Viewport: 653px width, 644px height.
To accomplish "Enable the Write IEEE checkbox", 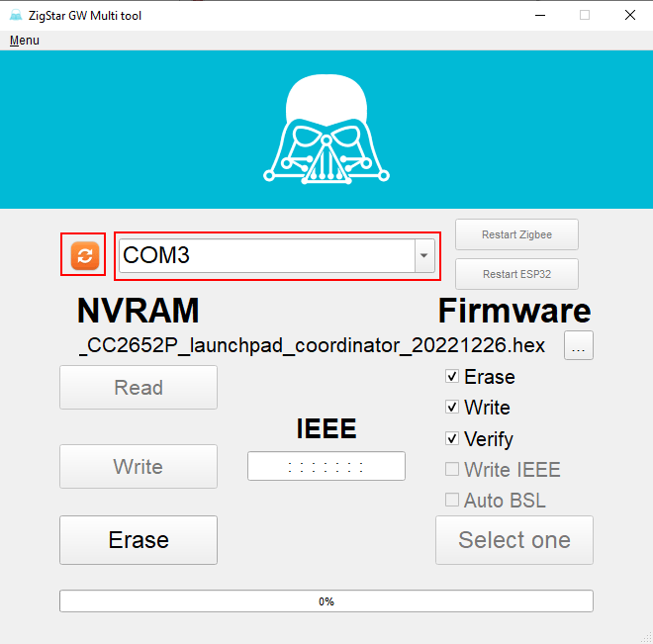I will click(452, 470).
